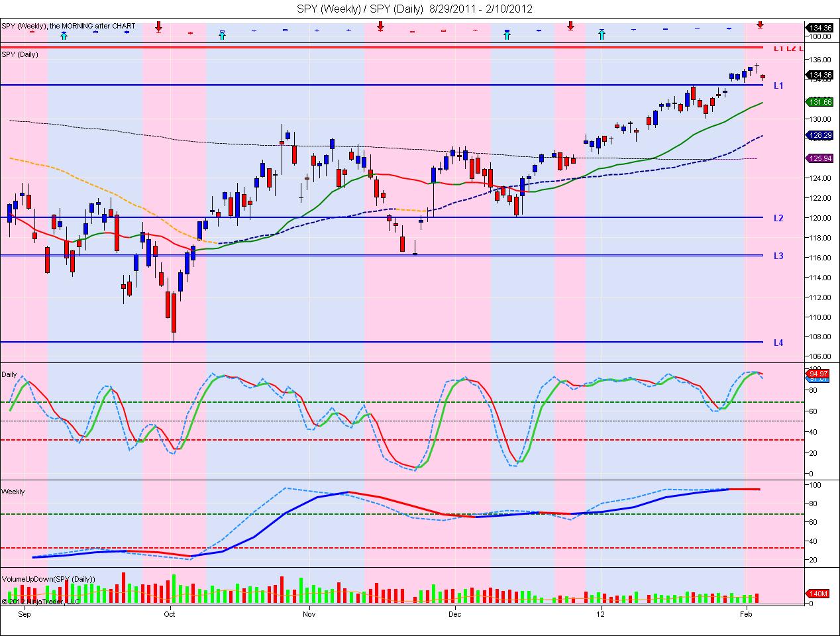Click the 12 year label on the date axis
Image resolution: width=840 pixels, height=636 pixels.
(x=601, y=613)
